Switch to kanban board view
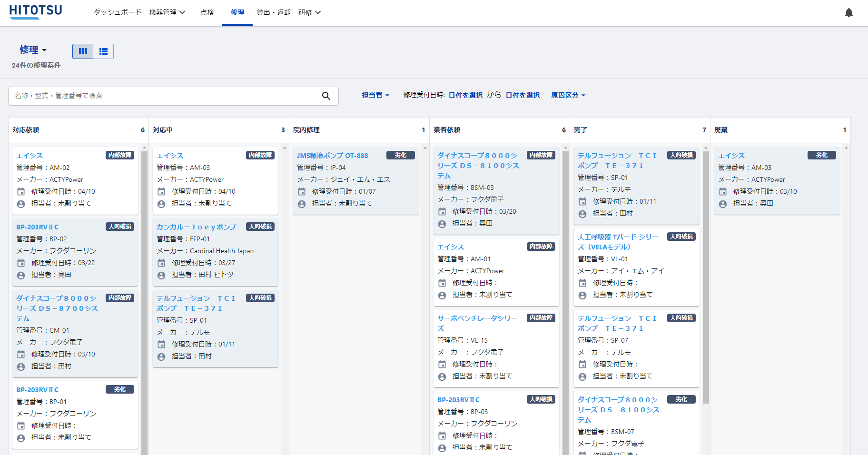Screen dimensions: 868x455 tap(83, 51)
